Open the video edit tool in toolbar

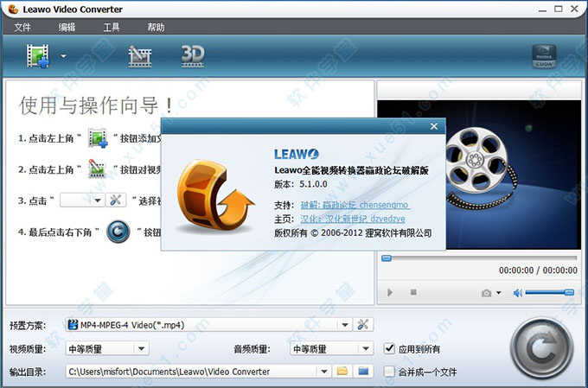(139, 57)
